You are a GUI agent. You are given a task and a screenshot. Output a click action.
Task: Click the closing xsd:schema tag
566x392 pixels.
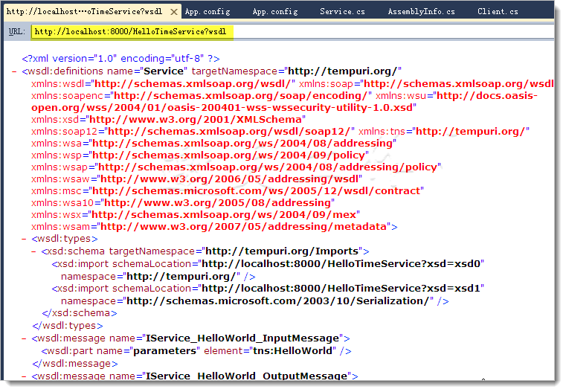(x=80, y=313)
